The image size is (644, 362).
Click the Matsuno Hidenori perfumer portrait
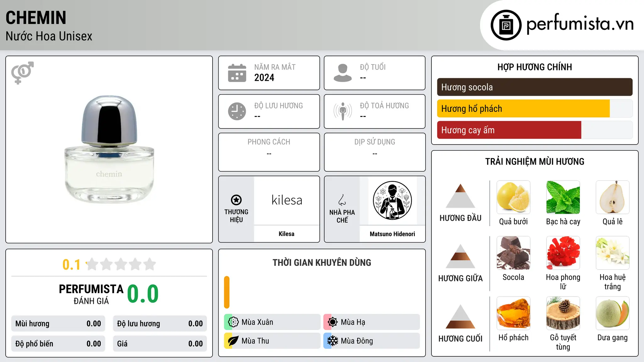[392, 200]
